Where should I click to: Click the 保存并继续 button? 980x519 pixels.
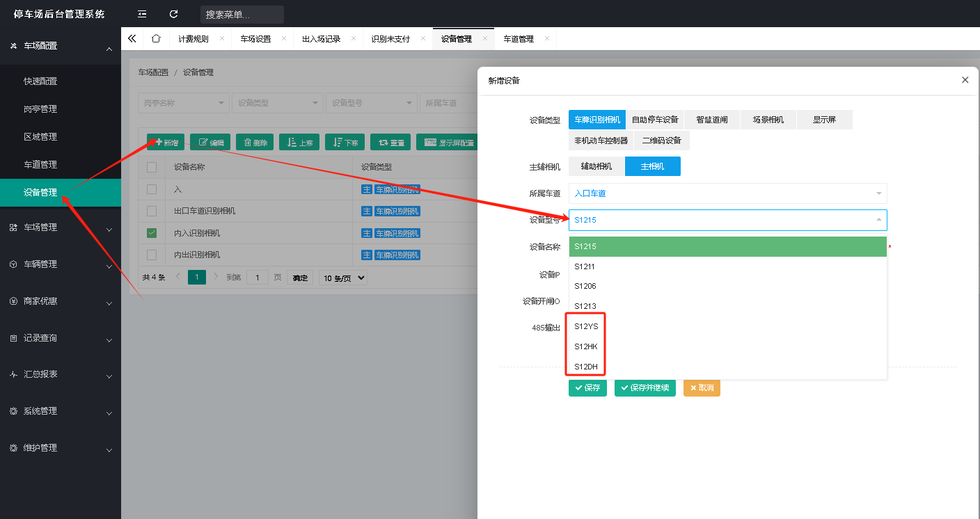[x=645, y=388]
